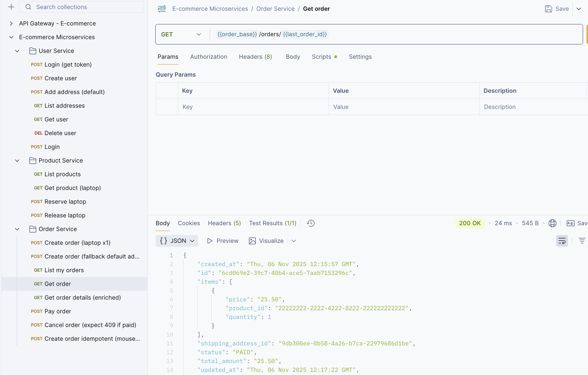Open the Test Results tab
The width and height of the screenshot is (588, 375).
(272, 223)
